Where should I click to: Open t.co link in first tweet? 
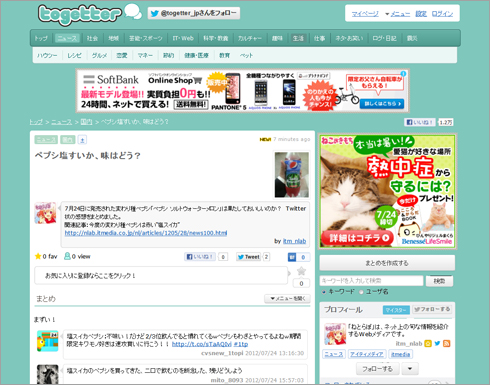point(202,344)
